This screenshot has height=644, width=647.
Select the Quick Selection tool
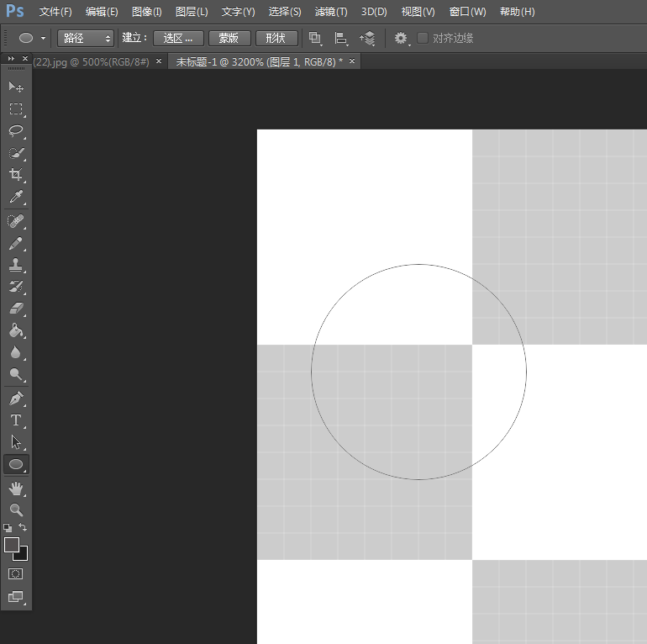click(16, 153)
